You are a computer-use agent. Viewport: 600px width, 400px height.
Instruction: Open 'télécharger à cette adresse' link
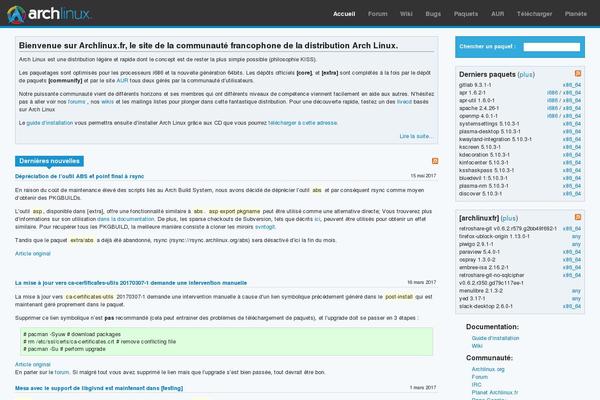[x=302, y=123]
